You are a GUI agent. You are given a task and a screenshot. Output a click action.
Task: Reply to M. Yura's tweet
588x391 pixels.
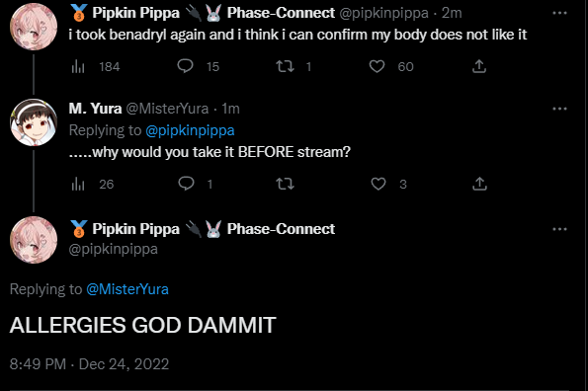[196, 184]
